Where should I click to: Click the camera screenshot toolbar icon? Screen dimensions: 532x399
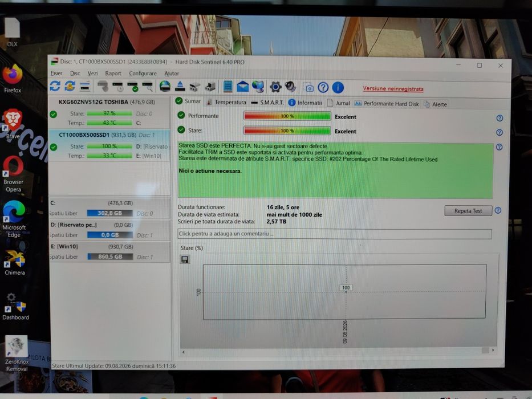coord(308,88)
